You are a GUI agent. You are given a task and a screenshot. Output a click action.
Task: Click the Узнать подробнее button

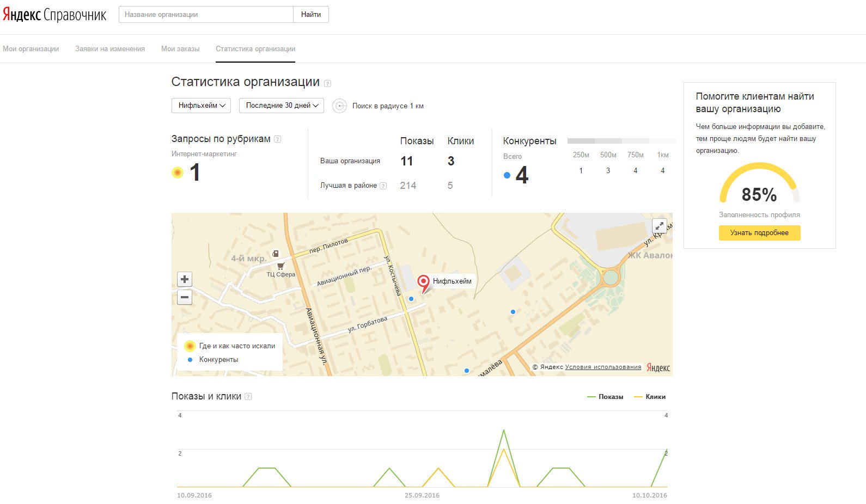(x=759, y=233)
